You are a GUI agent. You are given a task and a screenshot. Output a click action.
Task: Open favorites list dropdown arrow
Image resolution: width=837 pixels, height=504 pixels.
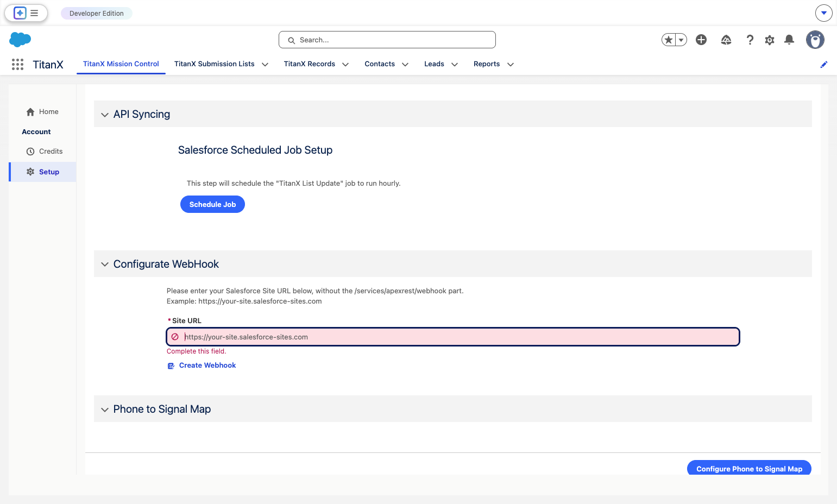point(681,40)
